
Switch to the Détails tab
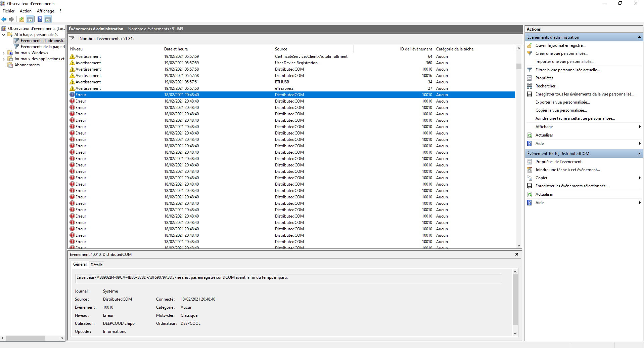[96, 265]
